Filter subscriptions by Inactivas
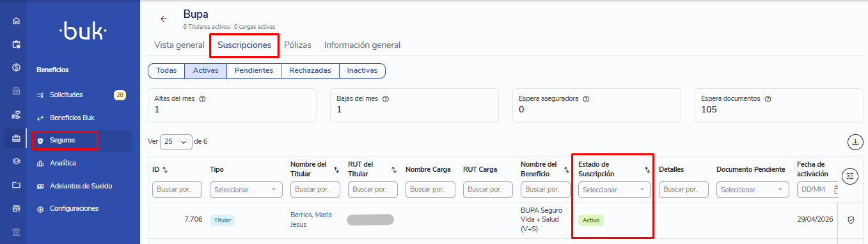 pyautogui.click(x=362, y=70)
